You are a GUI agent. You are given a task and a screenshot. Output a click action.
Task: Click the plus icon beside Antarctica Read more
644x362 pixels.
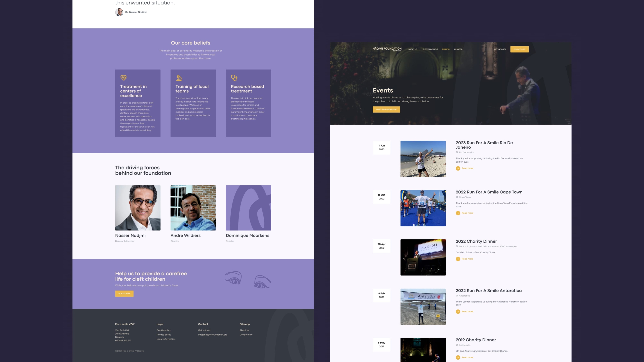[x=458, y=312]
